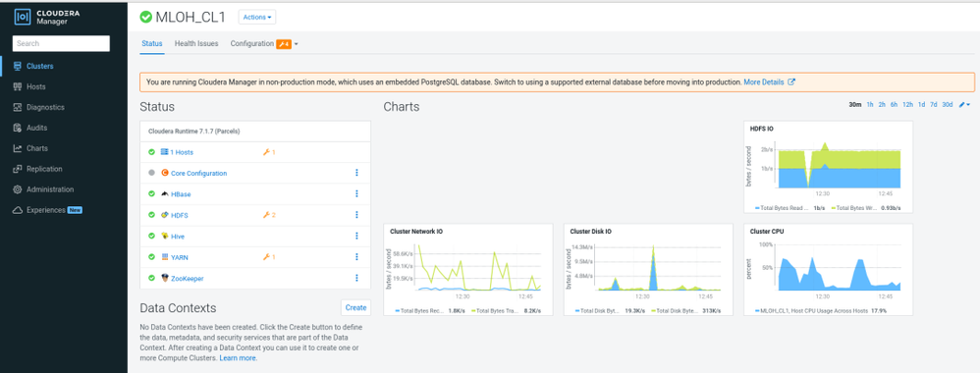Open Replication in the sidebar
980x373 pixels.
pyautogui.click(x=44, y=169)
